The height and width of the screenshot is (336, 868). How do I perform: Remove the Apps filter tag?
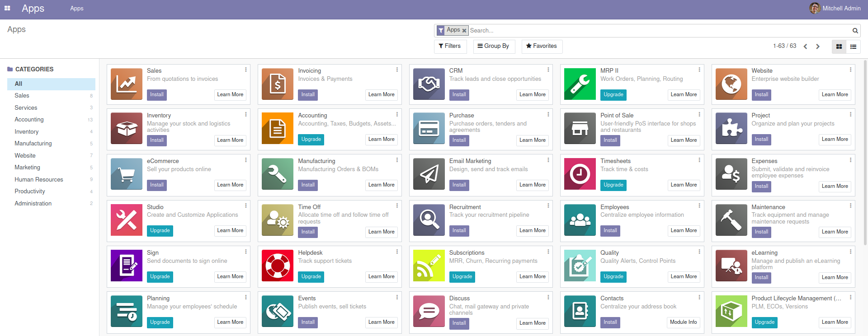[x=464, y=31]
